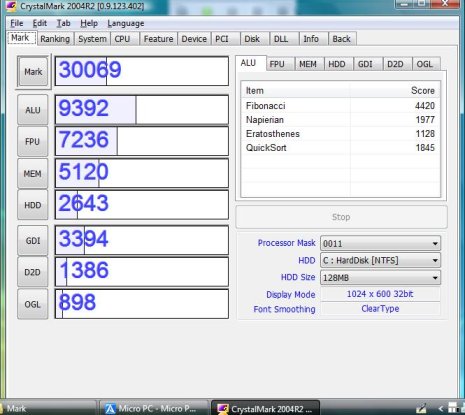Viewport: 465px width, 415px height.
Task: Run the OGL benchmark test
Action: click(x=33, y=304)
